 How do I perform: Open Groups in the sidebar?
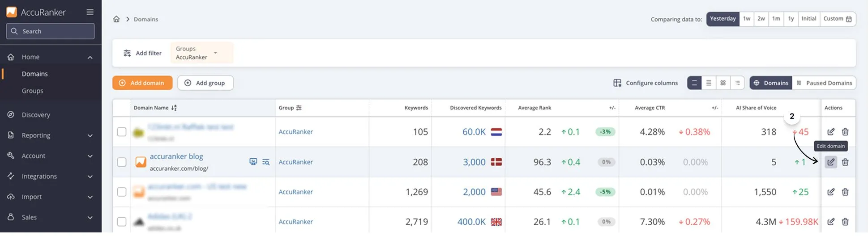[33, 91]
